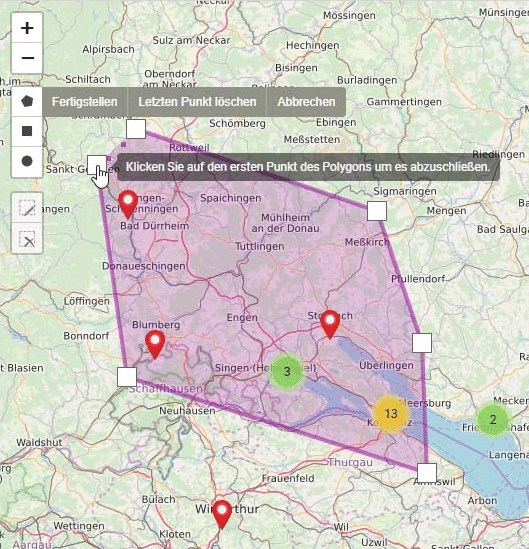529x549 pixels.
Task: Click polygon vertex handle near Rottweil
Action: point(136,129)
